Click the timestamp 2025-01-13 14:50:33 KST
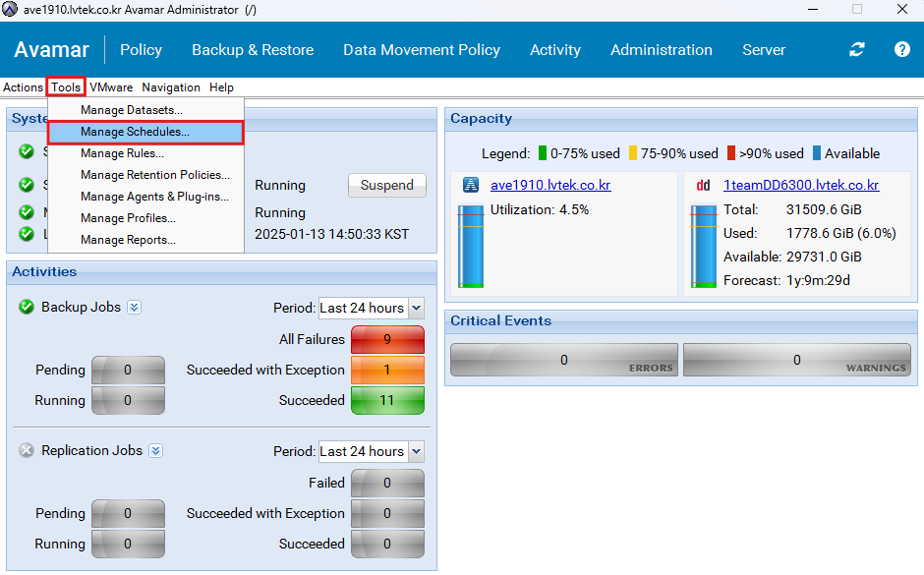Image resolution: width=924 pixels, height=575 pixels. (332, 235)
